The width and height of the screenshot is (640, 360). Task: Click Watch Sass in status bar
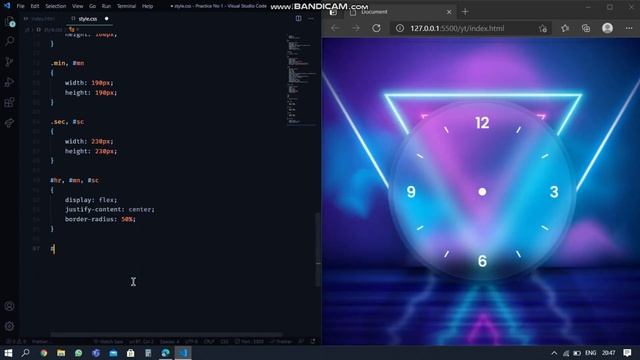pos(108,341)
